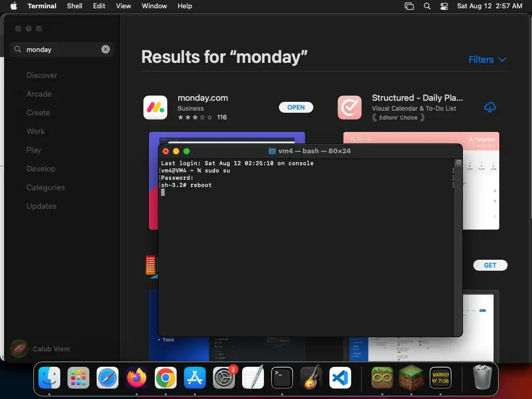
Task: Click the 'sudo su' command line
Action: click(x=195, y=170)
